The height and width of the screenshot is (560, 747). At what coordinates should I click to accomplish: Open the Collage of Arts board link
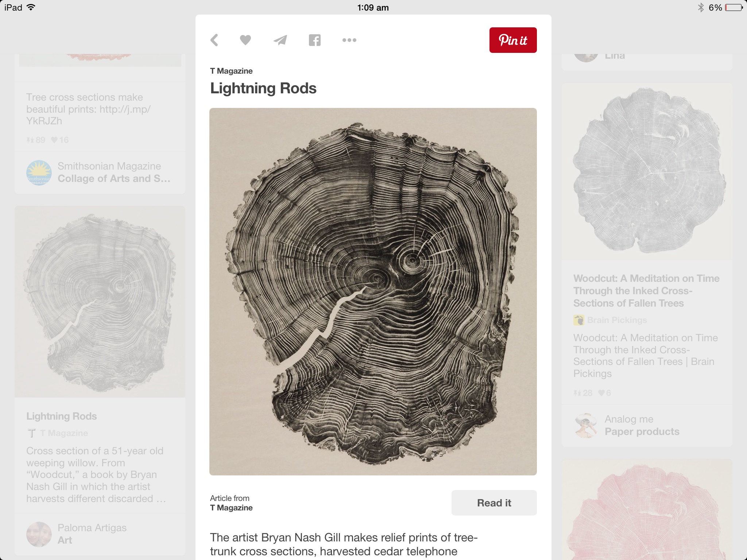[114, 179]
